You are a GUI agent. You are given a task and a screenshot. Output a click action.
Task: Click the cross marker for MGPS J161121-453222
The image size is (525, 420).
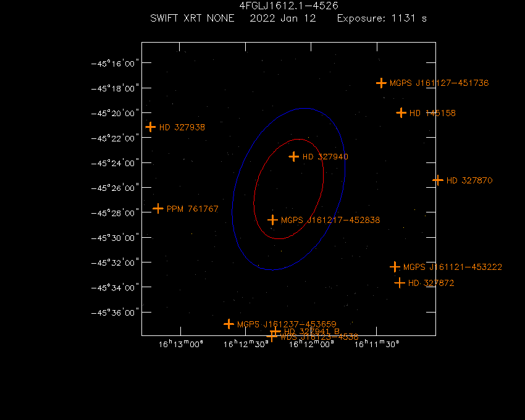(395, 267)
